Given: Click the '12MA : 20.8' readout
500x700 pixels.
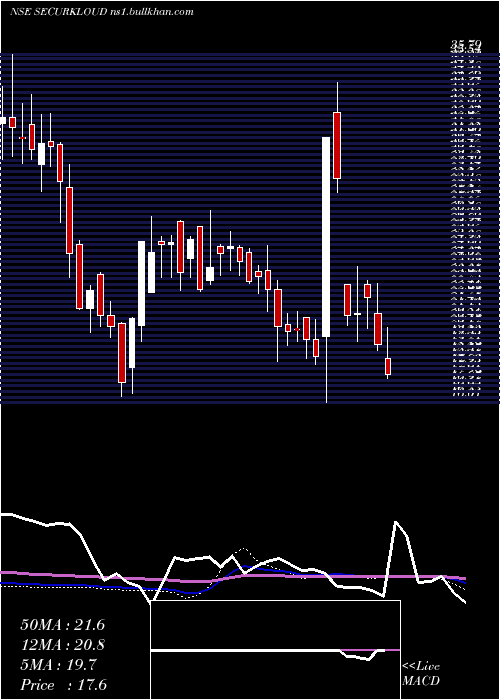Looking at the screenshot, I should coord(63,645).
